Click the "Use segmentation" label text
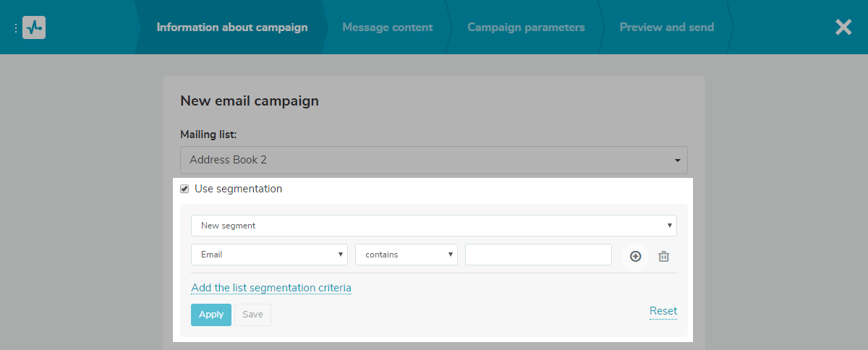This screenshot has height=350, width=868. click(238, 189)
